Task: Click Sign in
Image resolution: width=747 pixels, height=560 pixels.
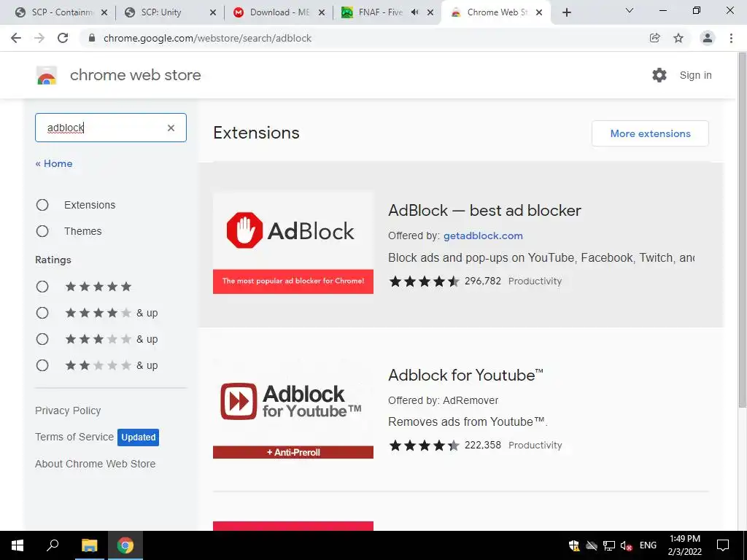Action: tap(695, 75)
